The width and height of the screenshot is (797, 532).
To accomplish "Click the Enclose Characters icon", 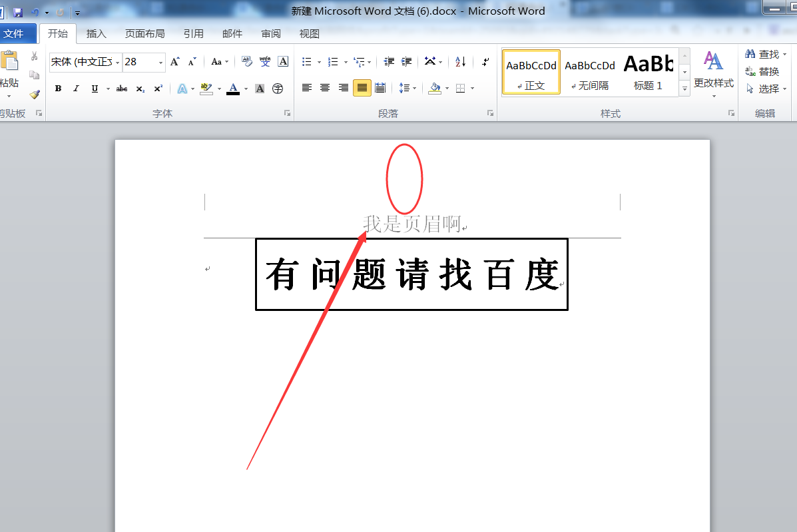I will click(278, 89).
